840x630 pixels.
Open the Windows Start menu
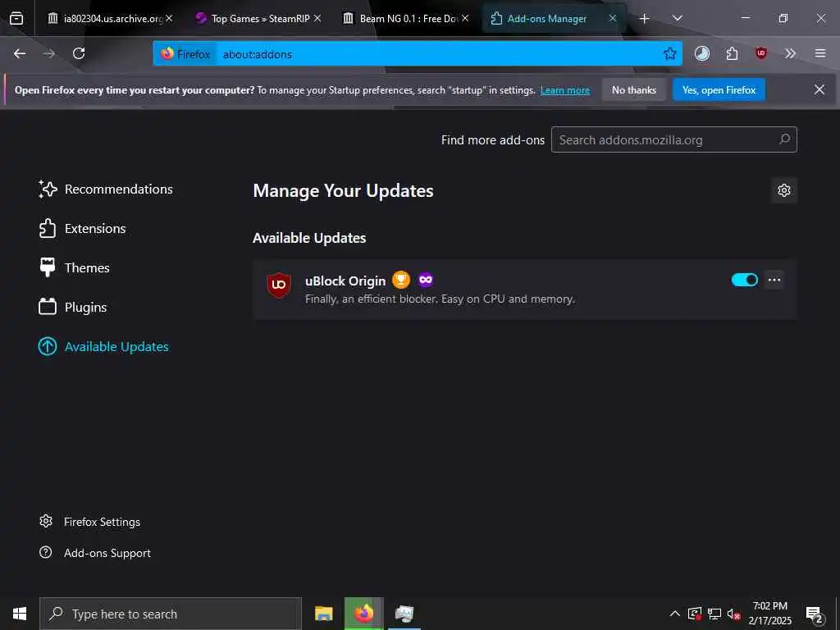tap(20, 614)
